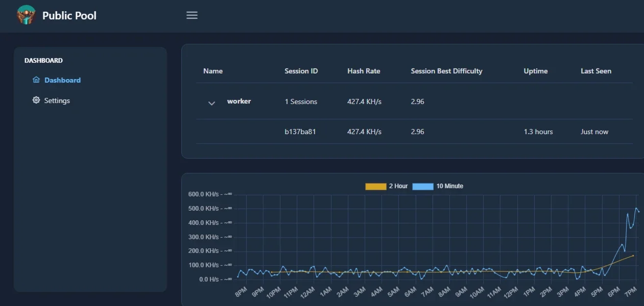Hide the 10 Minute chart series label

(x=450, y=186)
